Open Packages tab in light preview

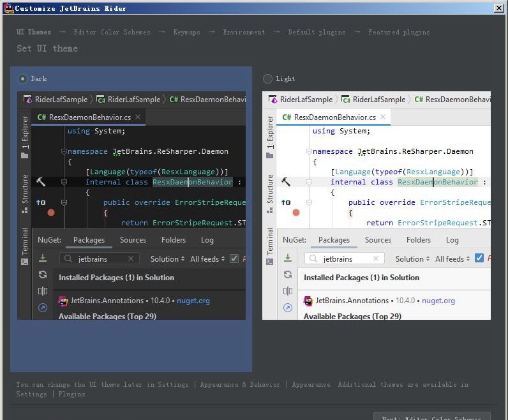tap(334, 240)
